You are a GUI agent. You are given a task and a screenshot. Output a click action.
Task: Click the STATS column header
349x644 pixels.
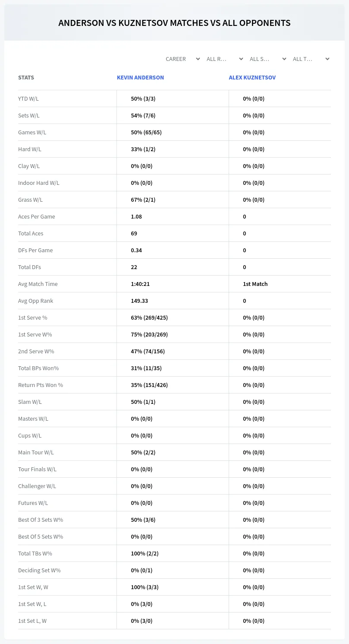(26, 78)
